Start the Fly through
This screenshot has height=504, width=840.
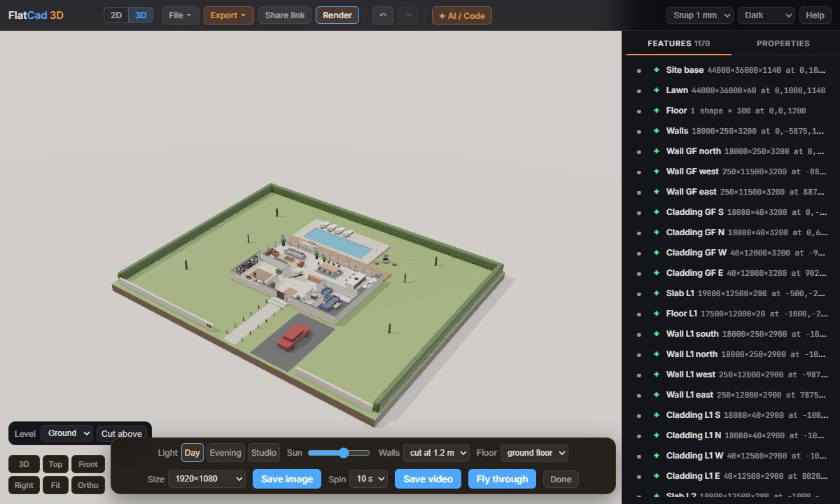502,479
